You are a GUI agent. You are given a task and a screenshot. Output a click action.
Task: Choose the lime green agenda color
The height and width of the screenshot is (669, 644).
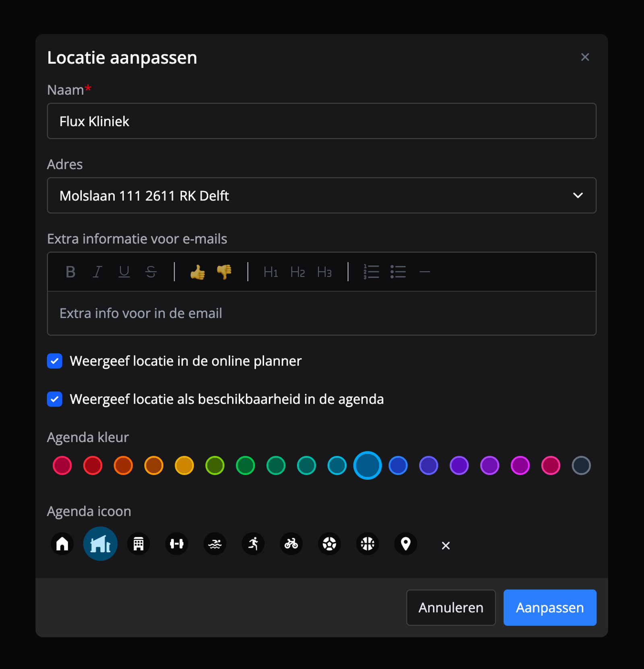(215, 466)
